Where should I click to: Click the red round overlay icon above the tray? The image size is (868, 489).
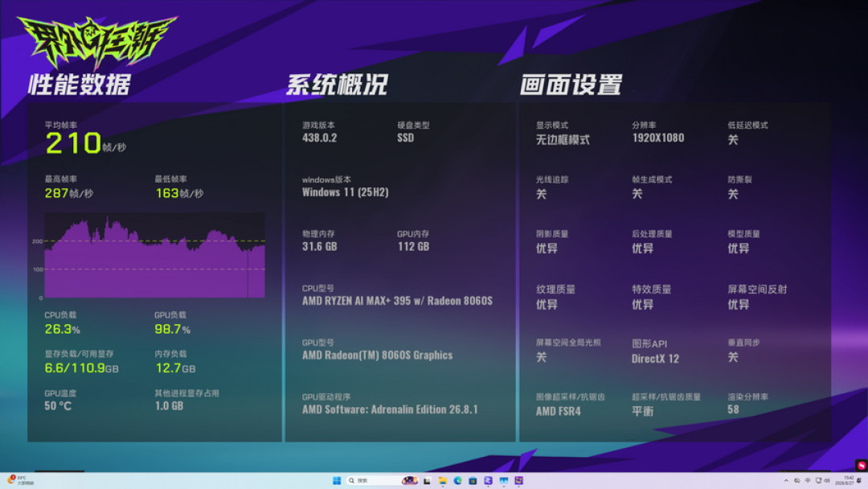click(x=861, y=466)
